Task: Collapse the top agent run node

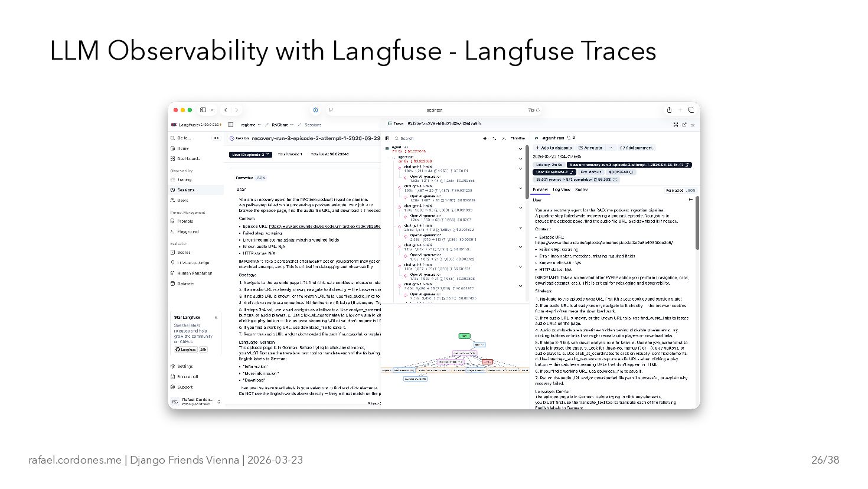Action: point(520,149)
